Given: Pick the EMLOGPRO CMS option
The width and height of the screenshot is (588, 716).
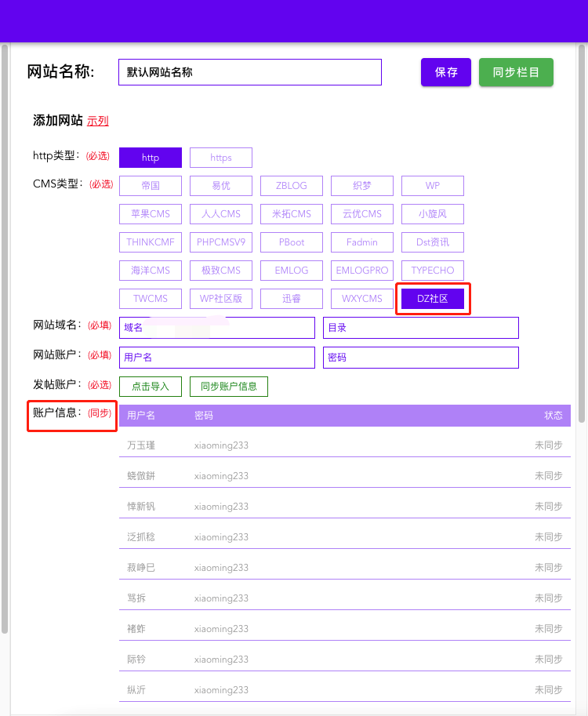Looking at the screenshot, I should point(362,271).
